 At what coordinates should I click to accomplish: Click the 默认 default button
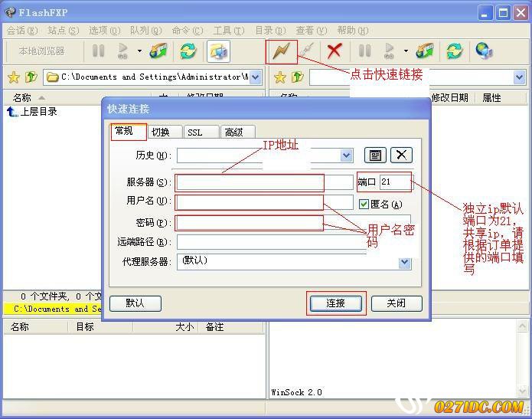(135, 303)
